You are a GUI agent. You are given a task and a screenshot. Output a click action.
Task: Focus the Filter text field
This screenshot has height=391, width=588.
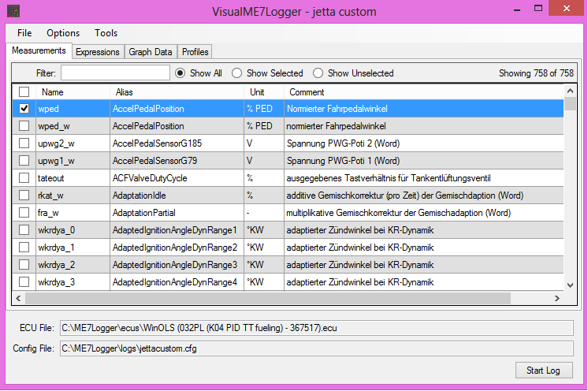point(116,73)
